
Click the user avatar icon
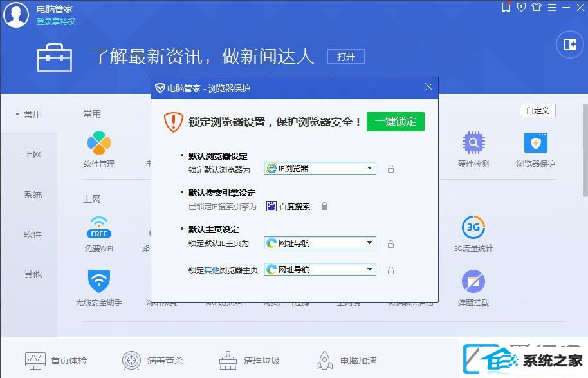click(15, 14)
